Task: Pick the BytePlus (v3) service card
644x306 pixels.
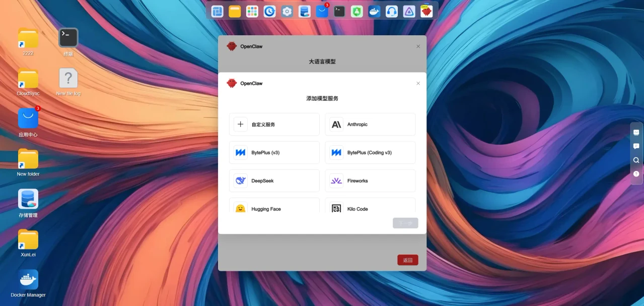Action: [x=274, y=152]
